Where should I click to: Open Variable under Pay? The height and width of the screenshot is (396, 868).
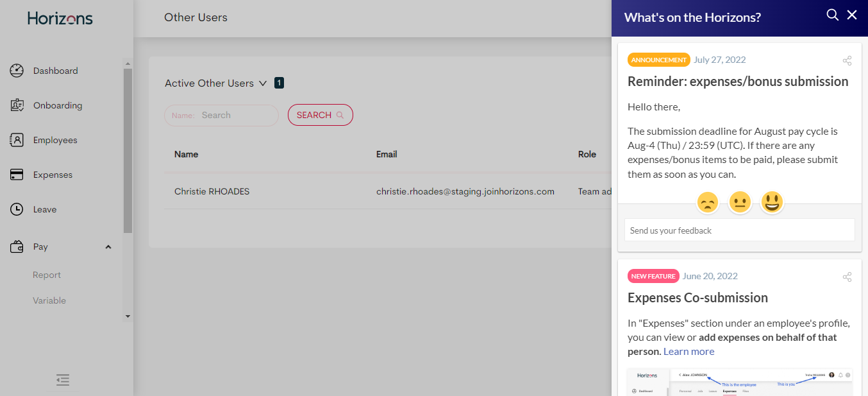pyautogui.click(x=49, y=300)
